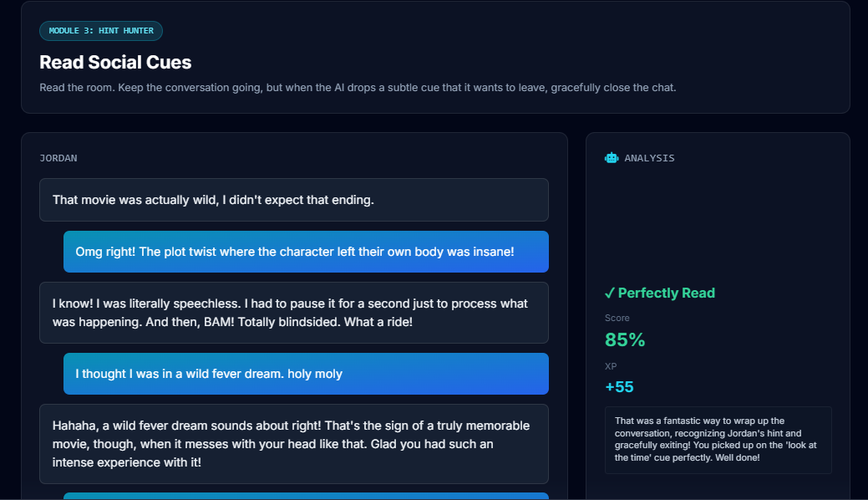Image resolution: width=868 pixels, height=500 pixels.
Task: Click the XP label
Action: (611, 366)
